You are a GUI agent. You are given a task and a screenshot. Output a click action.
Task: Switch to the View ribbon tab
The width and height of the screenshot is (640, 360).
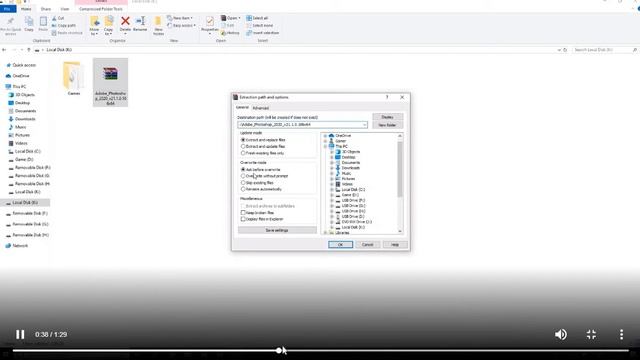(x=64, y=9)
